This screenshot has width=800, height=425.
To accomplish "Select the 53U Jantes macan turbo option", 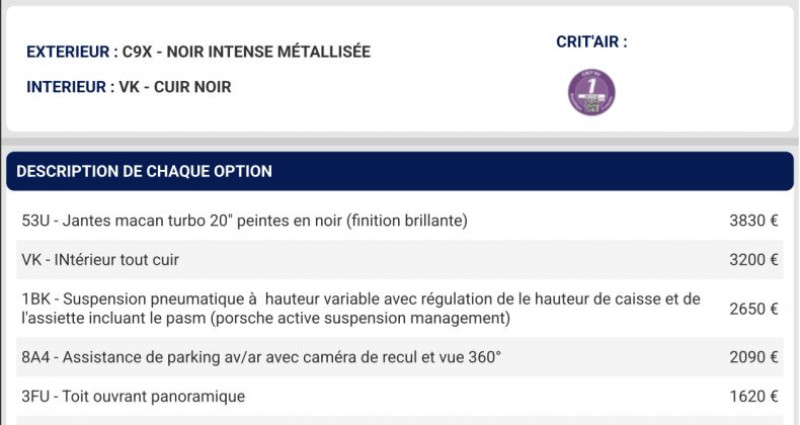I will 399,221.
